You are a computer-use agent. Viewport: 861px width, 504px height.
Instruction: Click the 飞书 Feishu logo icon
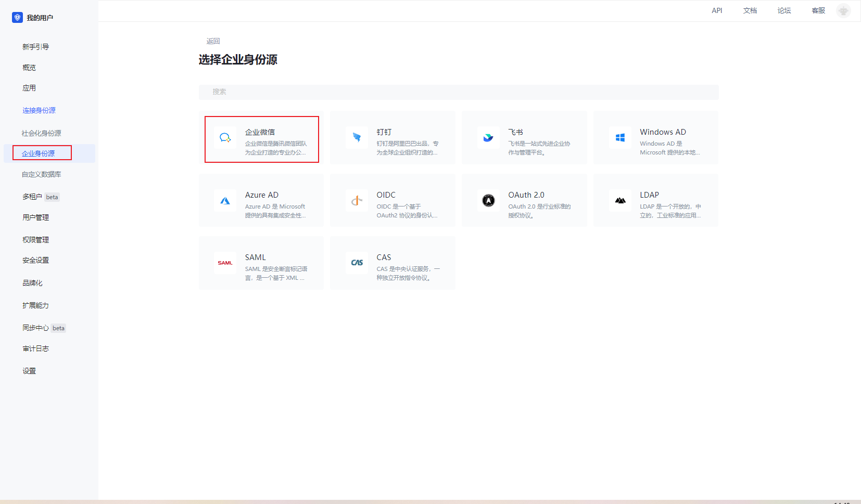pos(488,138)
